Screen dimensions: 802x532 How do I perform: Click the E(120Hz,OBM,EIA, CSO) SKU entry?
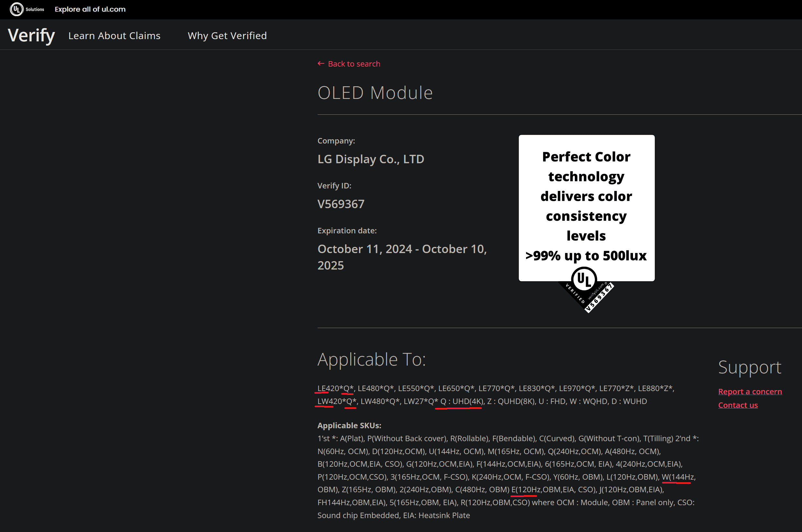pyautogui.click(x=554, y=489)
